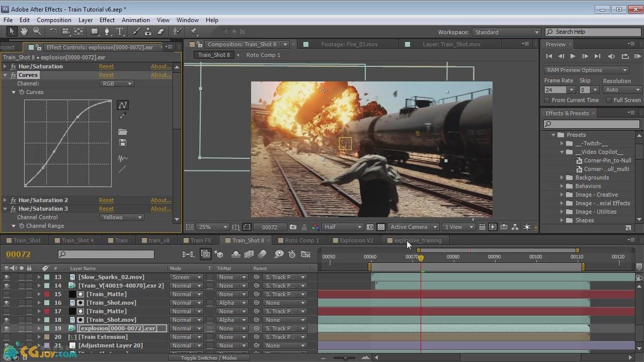Click Toggle Switches / Modes button

[x=209, y=358]
